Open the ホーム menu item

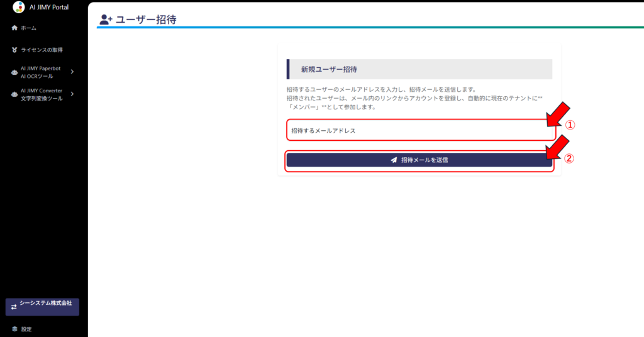click(x=29, y=28)
